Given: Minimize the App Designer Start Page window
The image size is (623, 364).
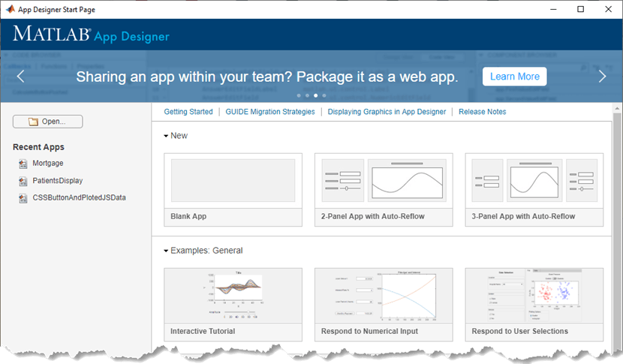Looking at the screenshot, I should coord(553,9).
